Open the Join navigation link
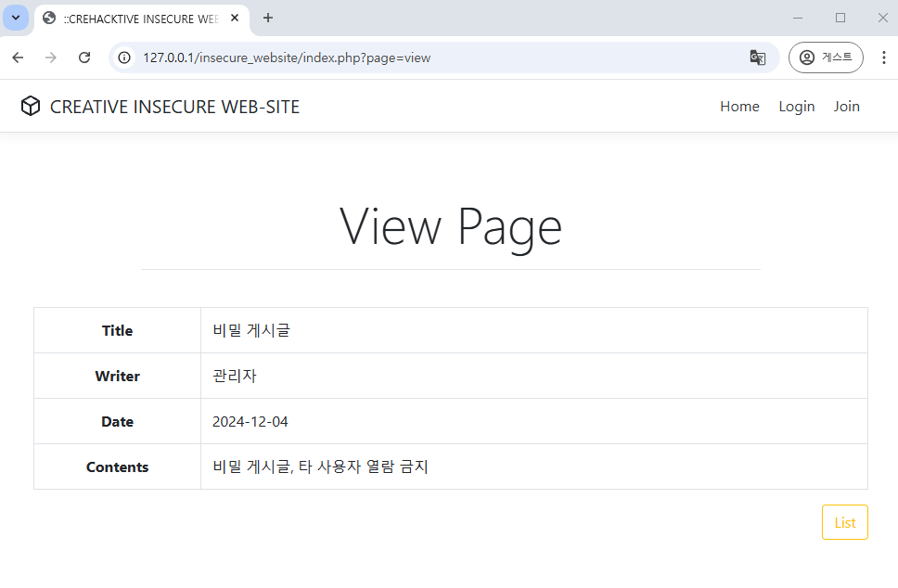The height and width of the screenshot is (588, 898). (x=846, y=107)
